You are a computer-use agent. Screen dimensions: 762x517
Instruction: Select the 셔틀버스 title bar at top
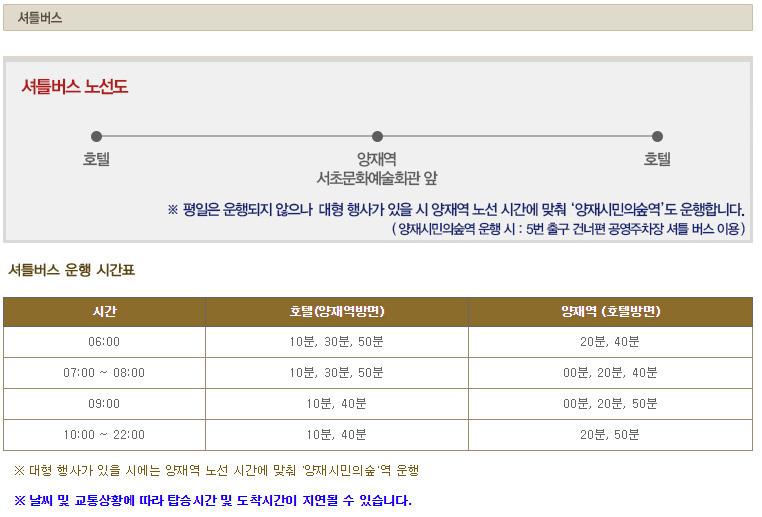coord(377,18)
